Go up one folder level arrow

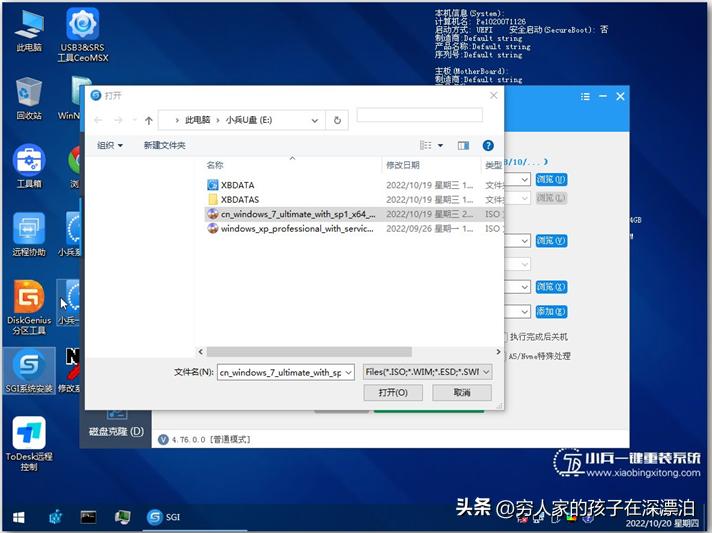pos(148,120)
